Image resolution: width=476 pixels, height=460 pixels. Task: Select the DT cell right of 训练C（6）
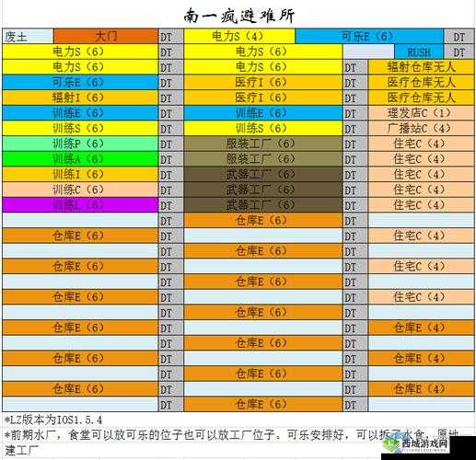click(x=171, y=190)
